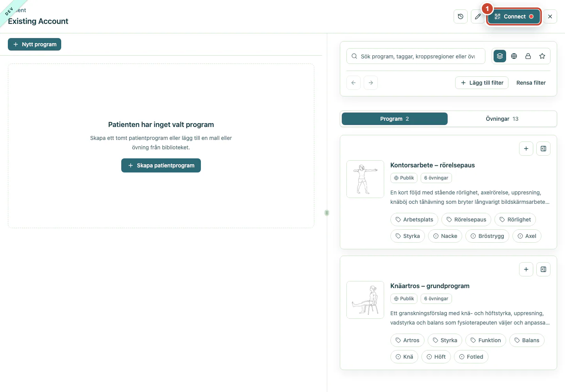The image size is (565, 392).
Task: Click the Connect button
Action: 514,16
